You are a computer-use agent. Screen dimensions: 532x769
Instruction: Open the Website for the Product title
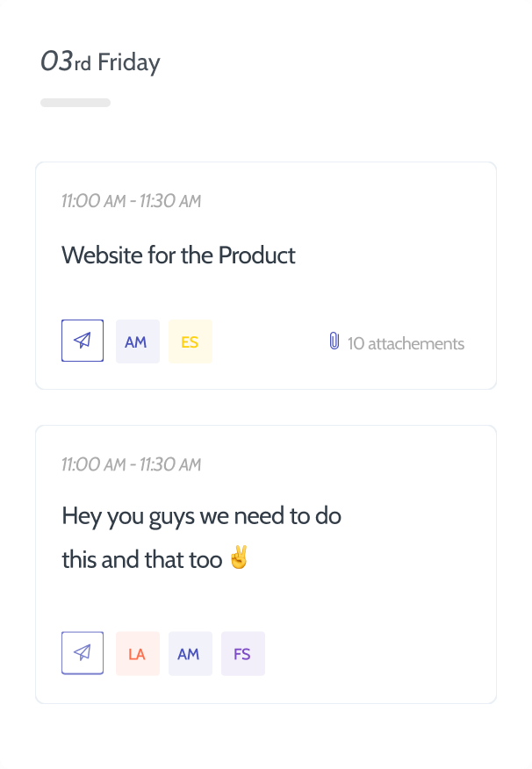(178, 255)
